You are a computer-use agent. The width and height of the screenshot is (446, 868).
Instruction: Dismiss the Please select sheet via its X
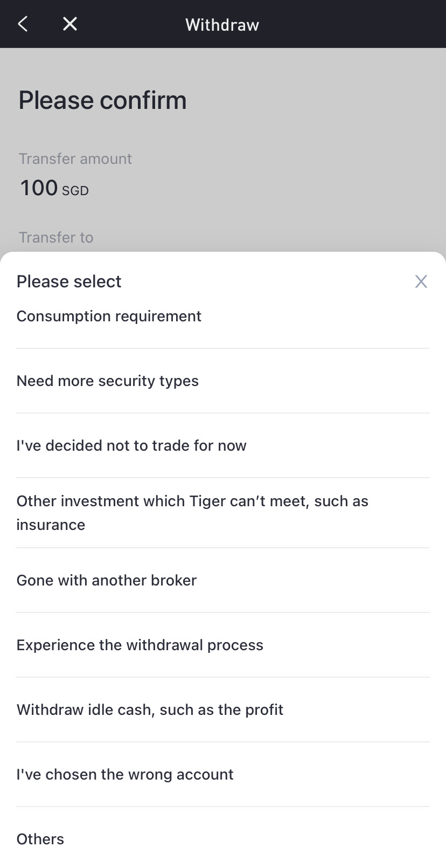click(x=421, y=281)
